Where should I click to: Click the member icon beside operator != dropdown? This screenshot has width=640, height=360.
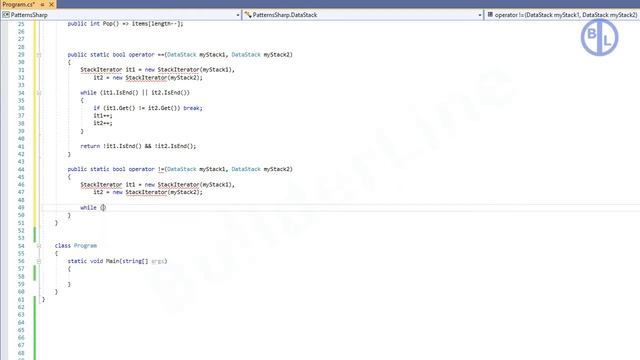coord(490,15)
